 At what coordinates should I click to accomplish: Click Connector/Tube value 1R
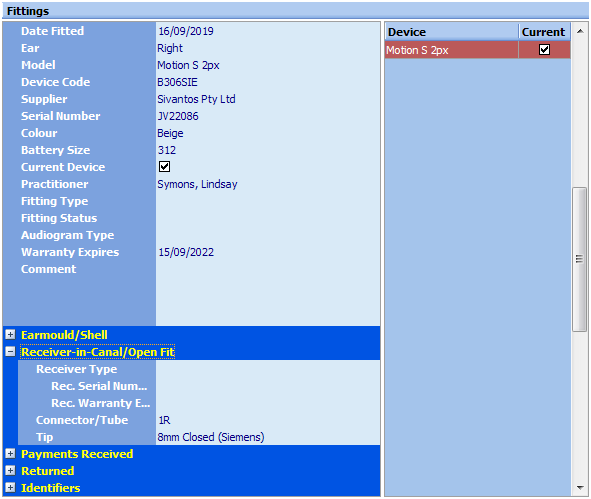[x=164, y=420]
